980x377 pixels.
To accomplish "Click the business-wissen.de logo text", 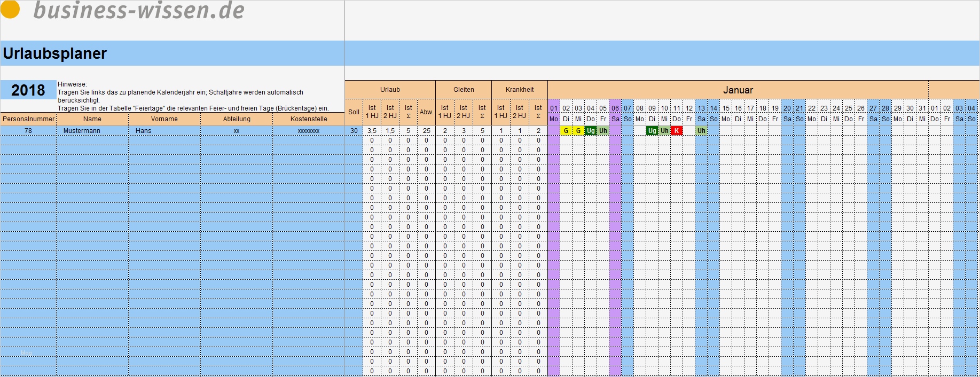I will 139,11.
